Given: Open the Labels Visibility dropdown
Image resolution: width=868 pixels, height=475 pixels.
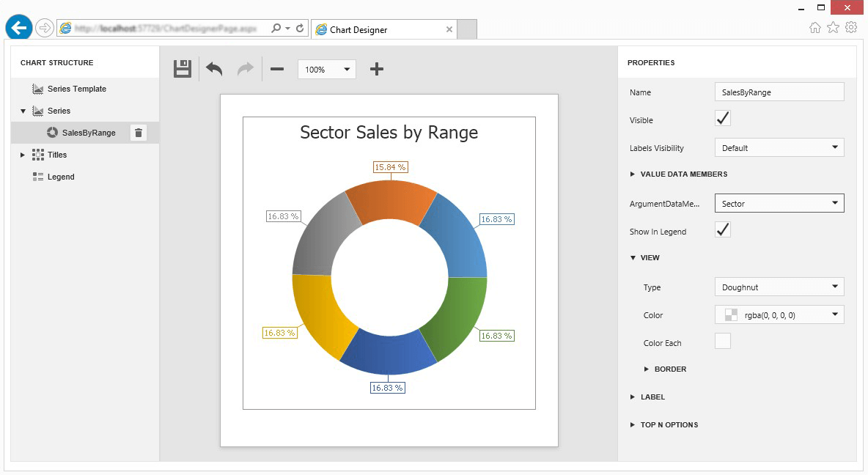Looking at the screenshot, I should click(x=779, y=148).
